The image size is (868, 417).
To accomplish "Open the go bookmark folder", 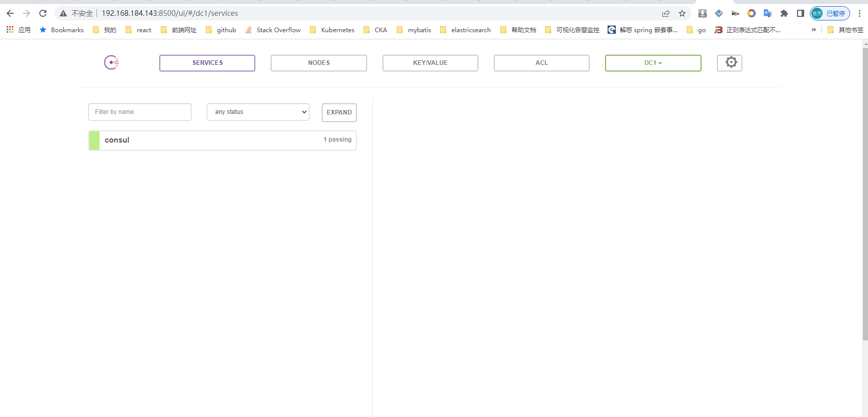I will pyautogui.click(x=696, y=30).
